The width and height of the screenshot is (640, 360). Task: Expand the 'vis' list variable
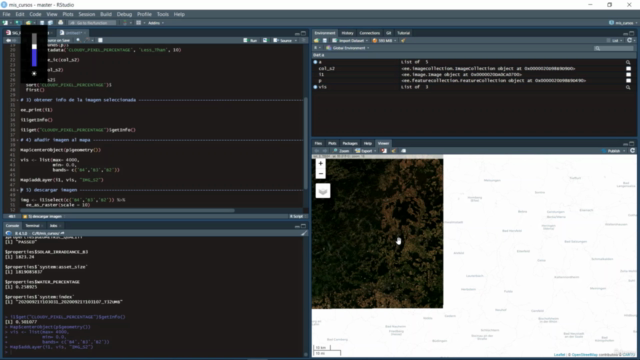pos(315,87)
